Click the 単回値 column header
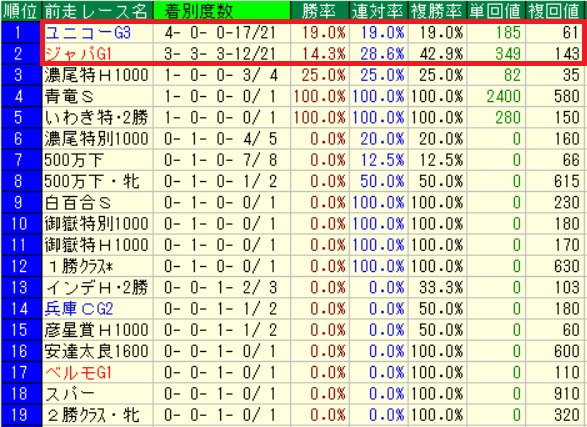 coord(496,11)
